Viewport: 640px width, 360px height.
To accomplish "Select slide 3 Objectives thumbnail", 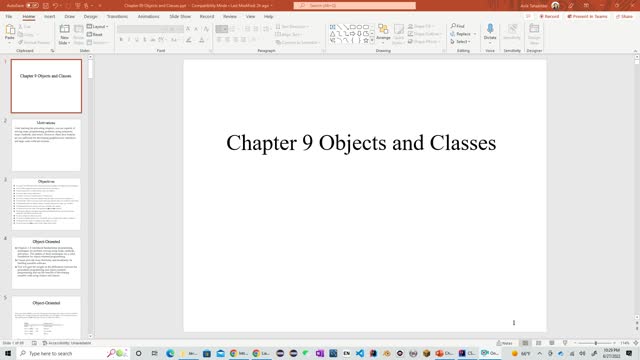I will (46, 204).
